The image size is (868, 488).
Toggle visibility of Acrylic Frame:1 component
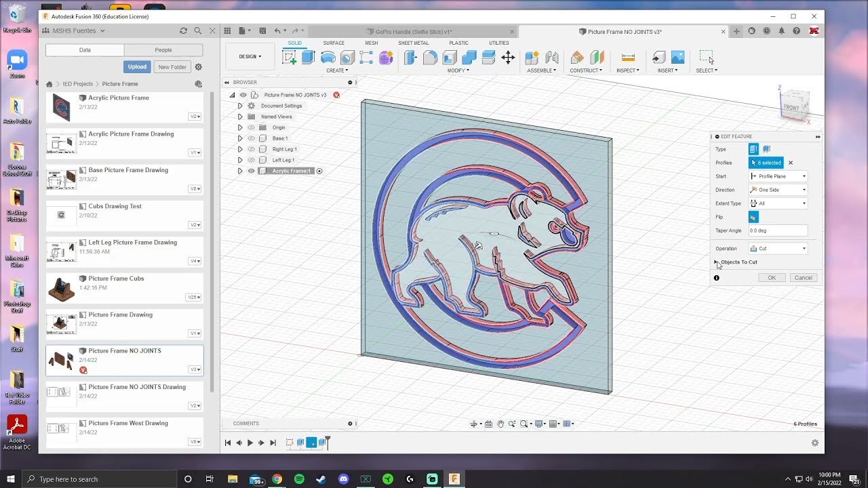click(251, 171)
